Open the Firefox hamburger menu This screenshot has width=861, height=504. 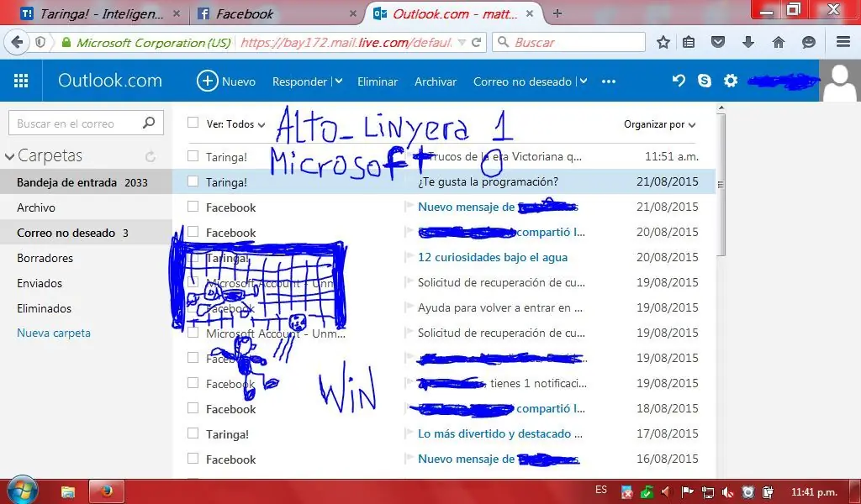pyautogui.click(x=843, y=40)
